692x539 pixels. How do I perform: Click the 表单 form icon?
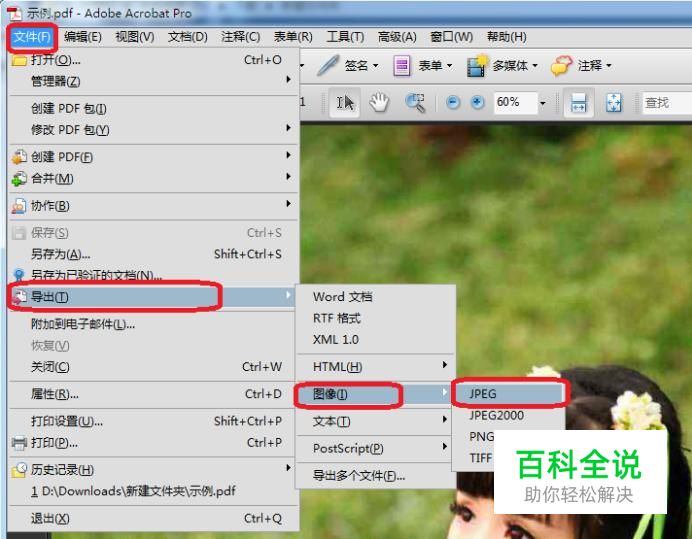402,66
